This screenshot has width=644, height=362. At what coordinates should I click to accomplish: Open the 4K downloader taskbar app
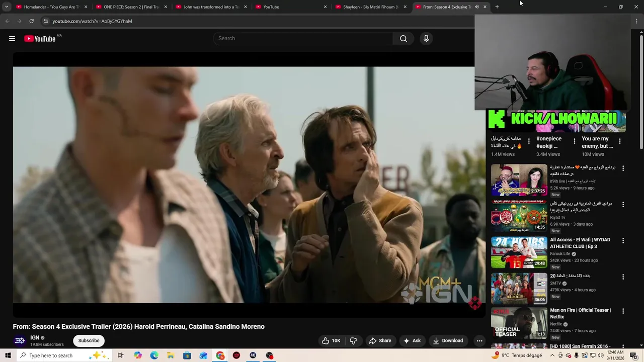[x=253, y=355]
